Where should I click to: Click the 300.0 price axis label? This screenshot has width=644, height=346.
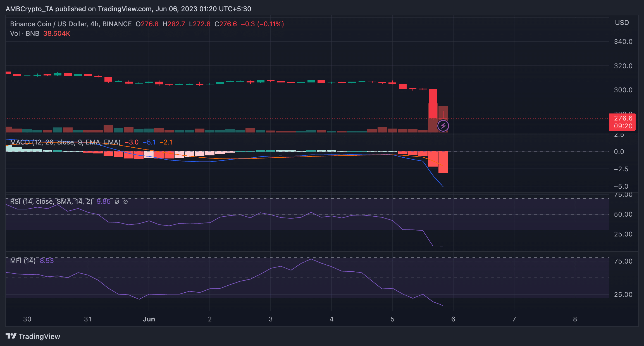623,90
